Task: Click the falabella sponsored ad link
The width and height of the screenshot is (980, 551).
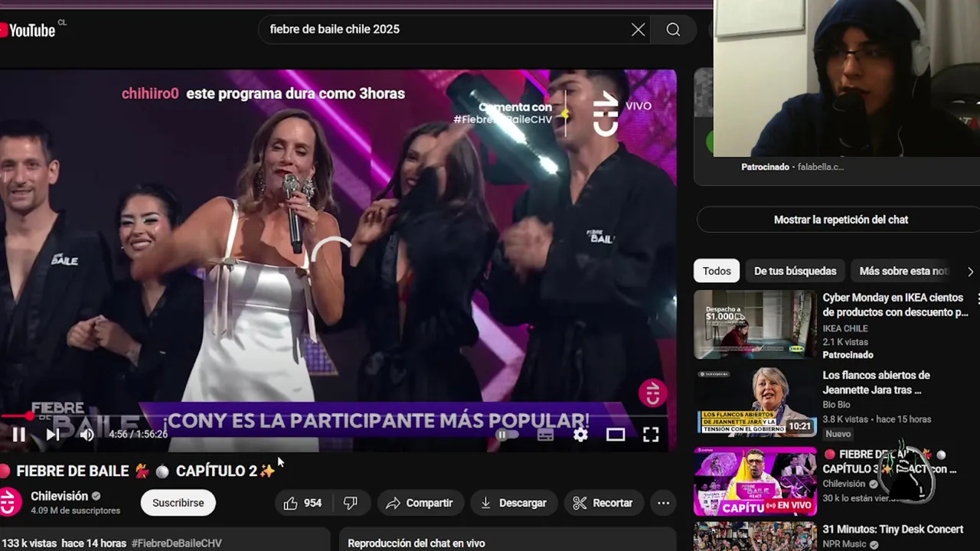Action: tap(821, 167)
